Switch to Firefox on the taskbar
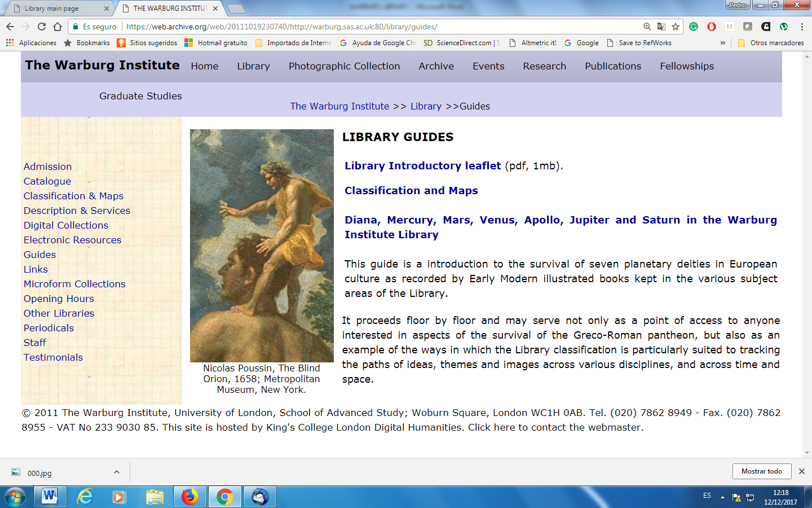Viewport: 812px width, 508px height. pos(190,497)
